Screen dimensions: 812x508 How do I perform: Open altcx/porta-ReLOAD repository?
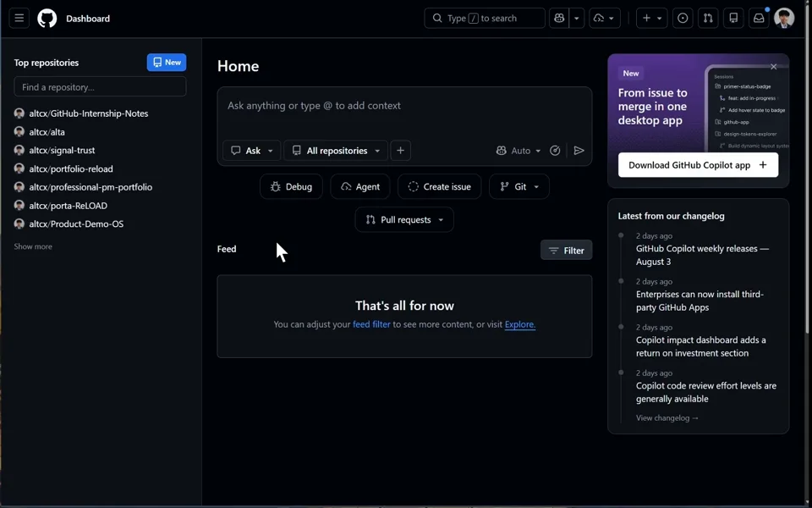click(x=68, y=206)
